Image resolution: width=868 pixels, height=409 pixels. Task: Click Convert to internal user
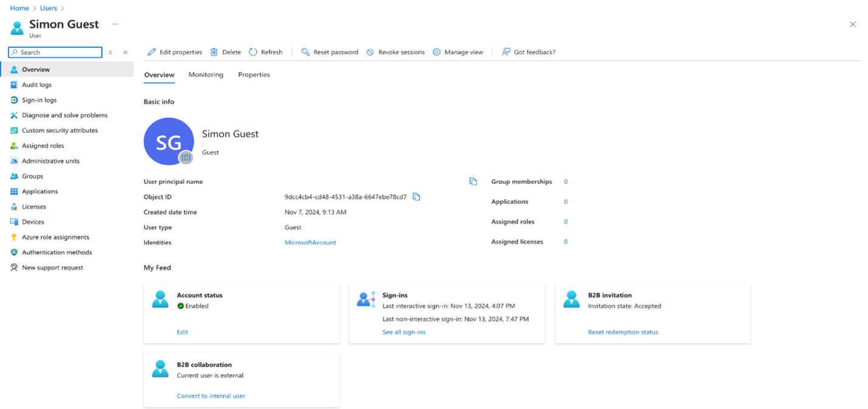(211, 395)
